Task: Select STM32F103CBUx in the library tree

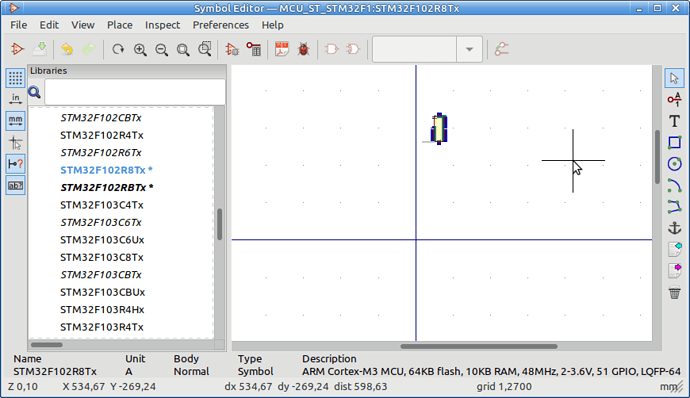Action: (103, 292)
